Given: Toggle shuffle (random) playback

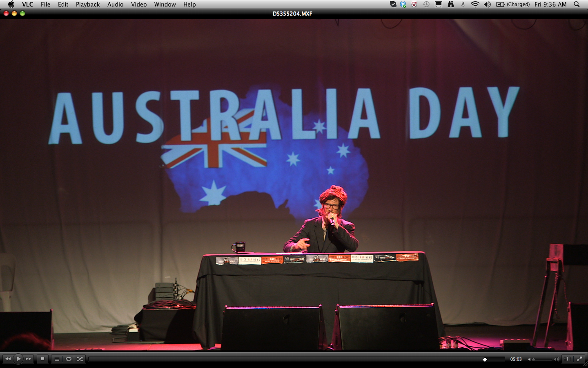Looking at the screenshot, I should point(80,359).
